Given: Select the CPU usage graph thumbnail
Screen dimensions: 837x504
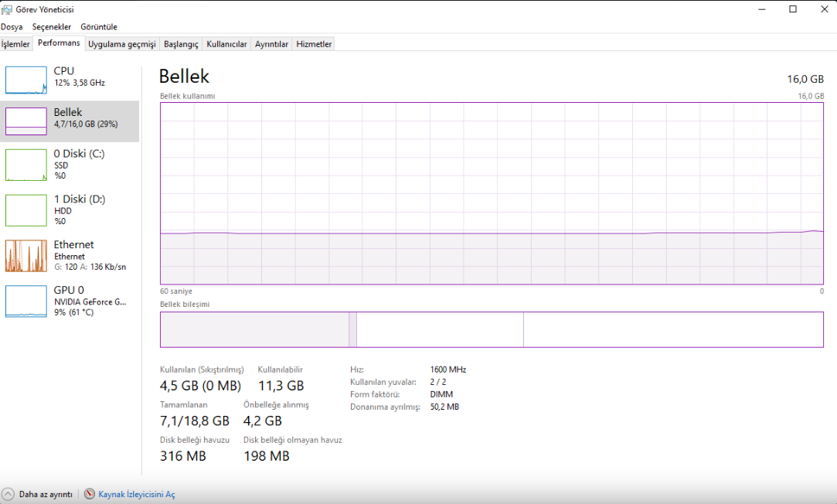Looking at the screenshot, I should click(26, 80).
